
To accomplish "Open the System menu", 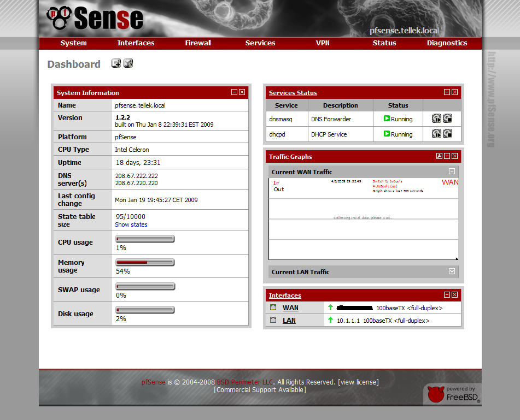I will tap(74, 43).
